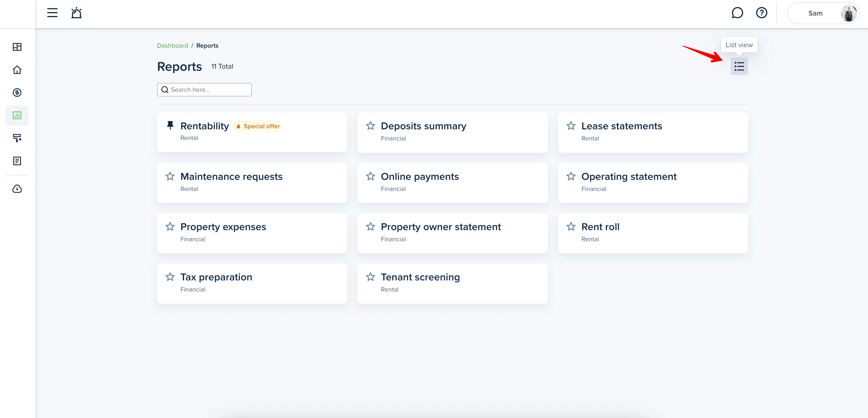Click the pin icon on Rentability
Image resolution: width=868 pixels, height=418 pixels.
pos(170,125)
